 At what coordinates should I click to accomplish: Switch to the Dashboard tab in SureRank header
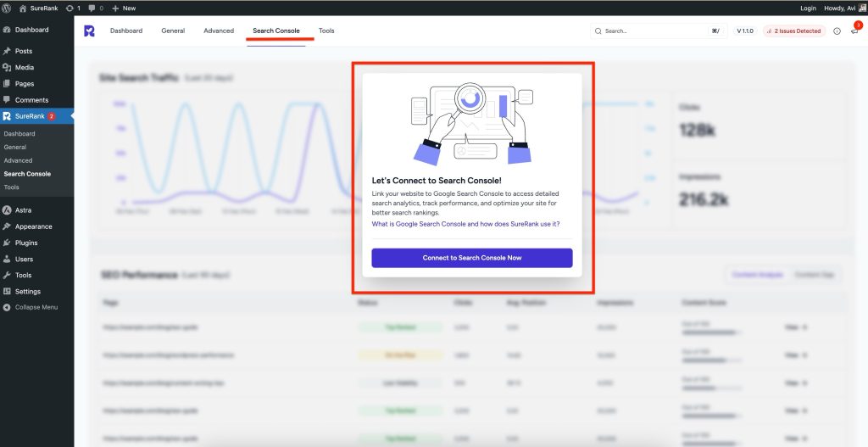(x=126, y=31)
